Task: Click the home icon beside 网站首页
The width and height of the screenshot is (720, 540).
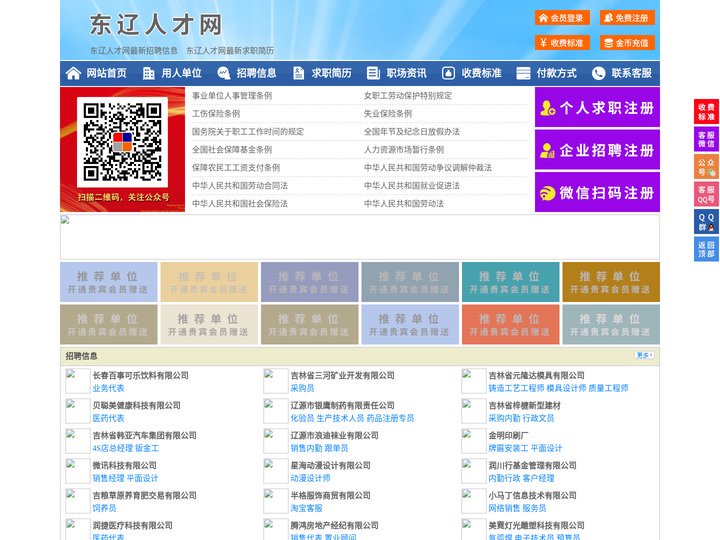Action: [x=73, y=73]
